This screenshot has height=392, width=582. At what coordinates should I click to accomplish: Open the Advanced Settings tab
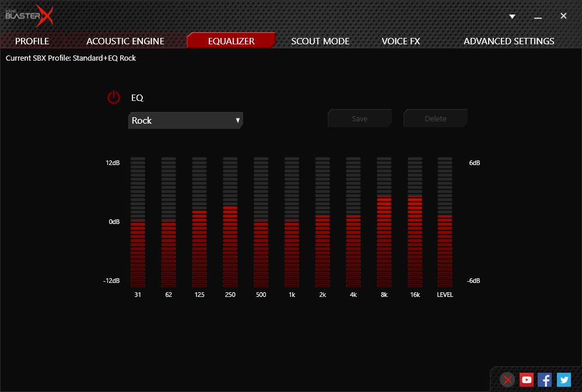click(x=509, y=41)
